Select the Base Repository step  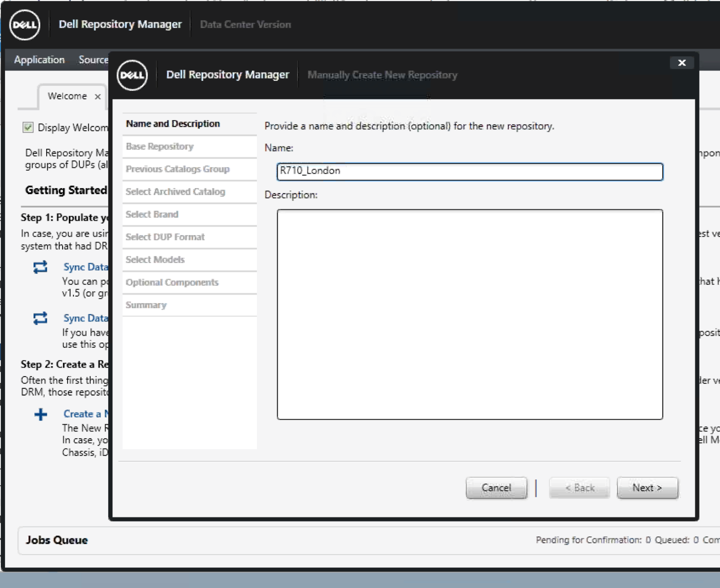(189, 147)
